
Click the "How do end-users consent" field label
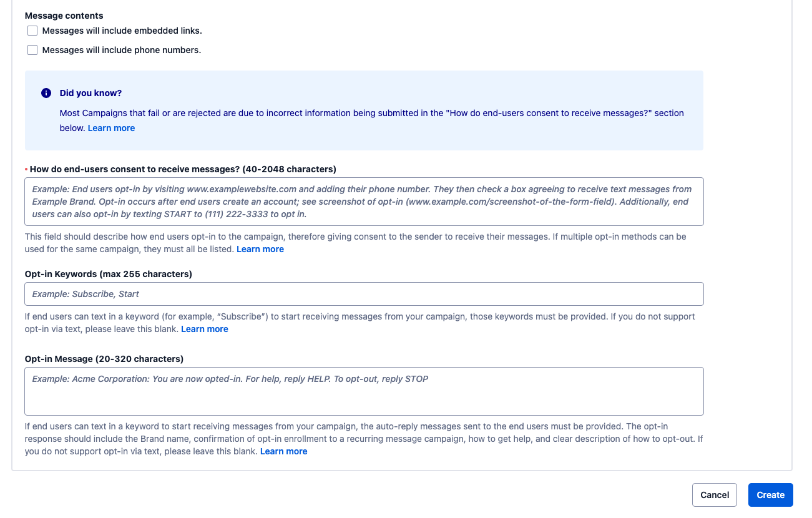coord(183,169)
